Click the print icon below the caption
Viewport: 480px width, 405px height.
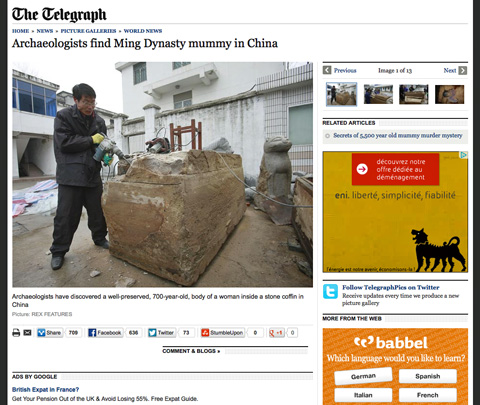tap(16, 332)
